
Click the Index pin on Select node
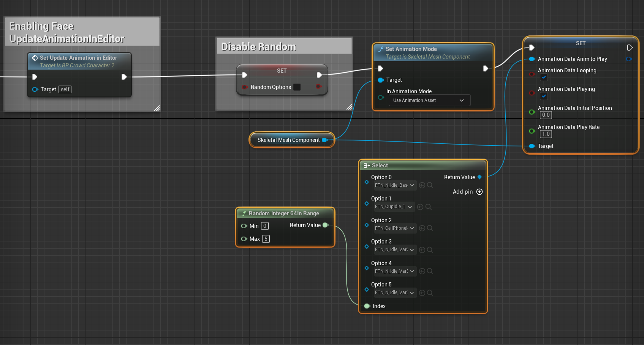[367, 306]
